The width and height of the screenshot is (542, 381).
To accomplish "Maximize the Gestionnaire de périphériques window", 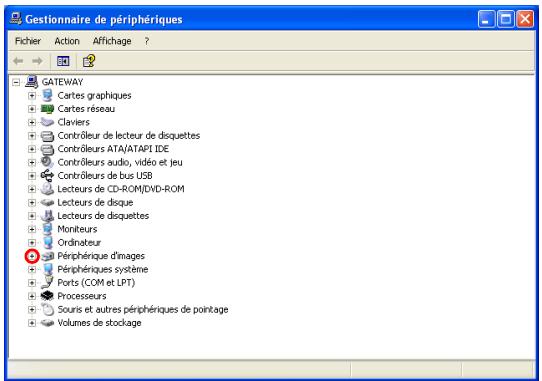I will pyautogui.click(x=505, y=19).
